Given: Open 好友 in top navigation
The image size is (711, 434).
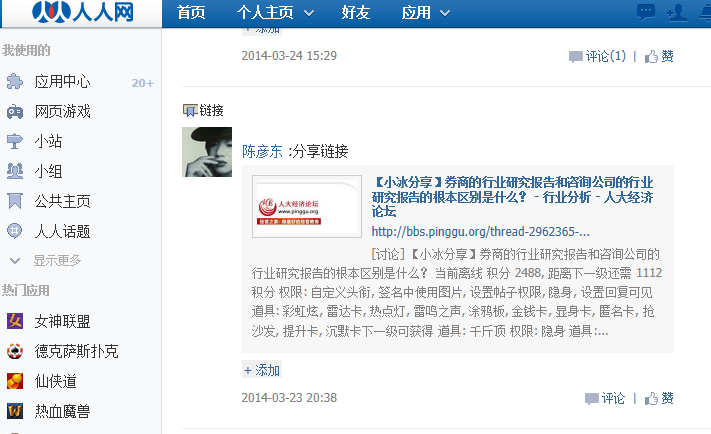Looking at the screenshot, I should [356, 13].
